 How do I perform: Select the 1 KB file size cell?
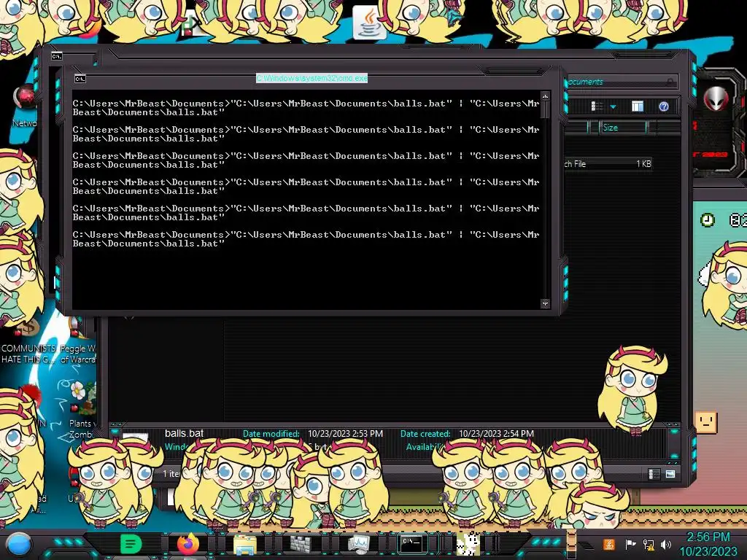pyautogui.click(x=643, y=164)
